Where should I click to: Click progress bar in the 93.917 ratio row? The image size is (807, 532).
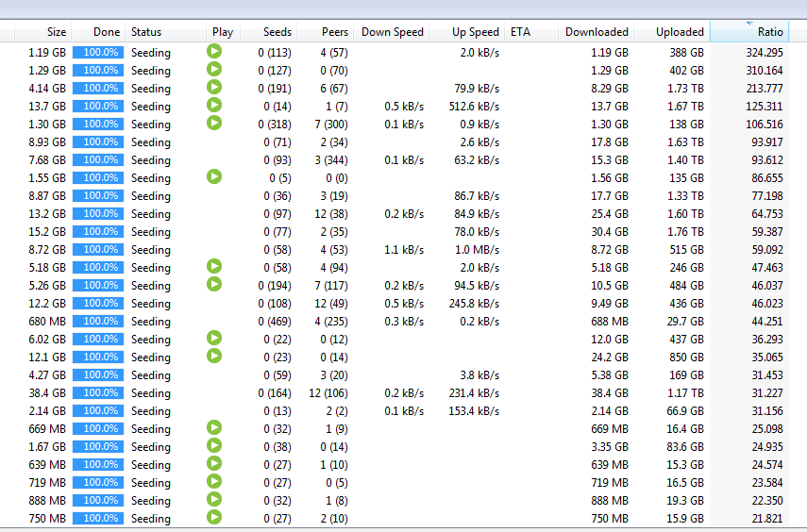pyautogui.click(x=98, y=141)
